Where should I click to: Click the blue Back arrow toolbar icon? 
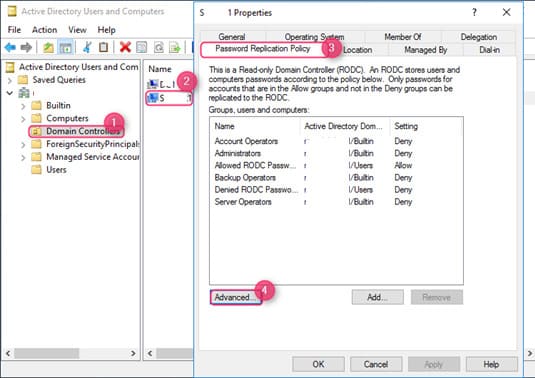10,47
